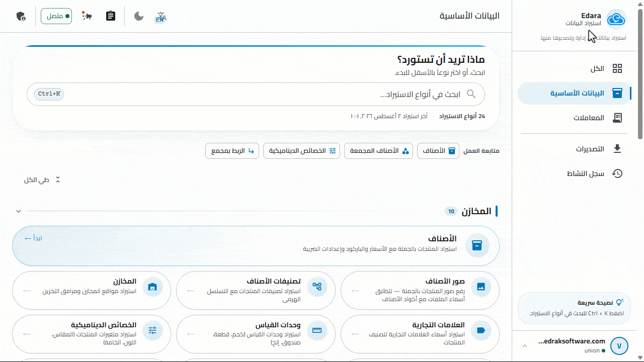The height and width of the screenshot is (362, 644).
Task: Click the الأصناف المجمعة quick chip
Action: (x=378, y=151)
